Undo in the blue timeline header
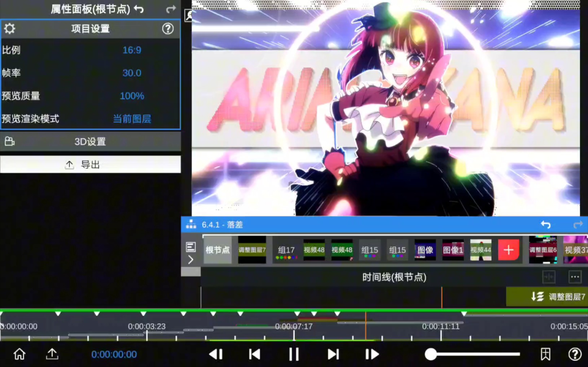 pyautogui.click(x=546, y=225)
